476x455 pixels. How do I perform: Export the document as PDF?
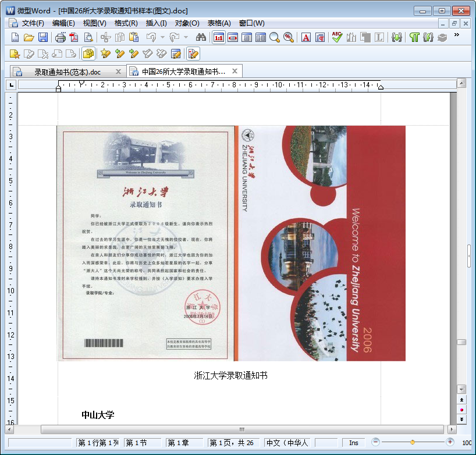click(x=74, y=37)
